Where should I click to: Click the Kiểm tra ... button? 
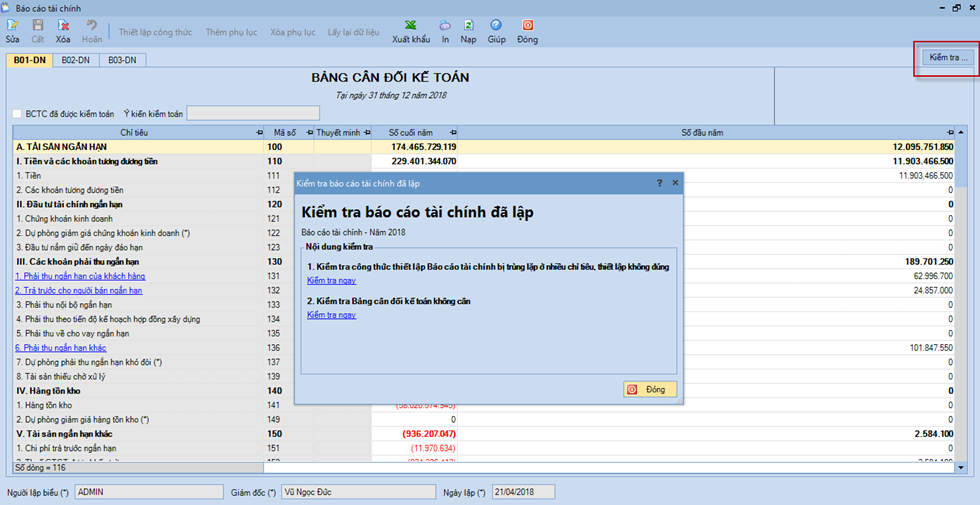click(x=945, y=58)
